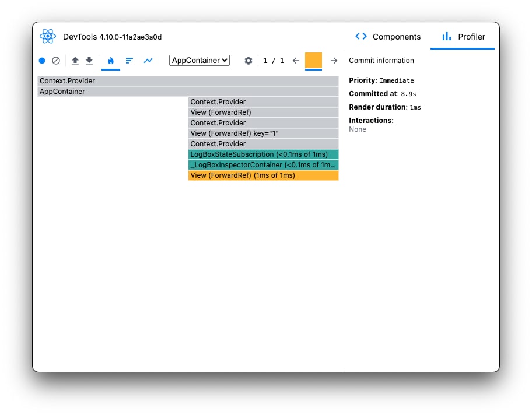
Task: Click the 1 / 1 commit counter
Action: click(274, 61)
